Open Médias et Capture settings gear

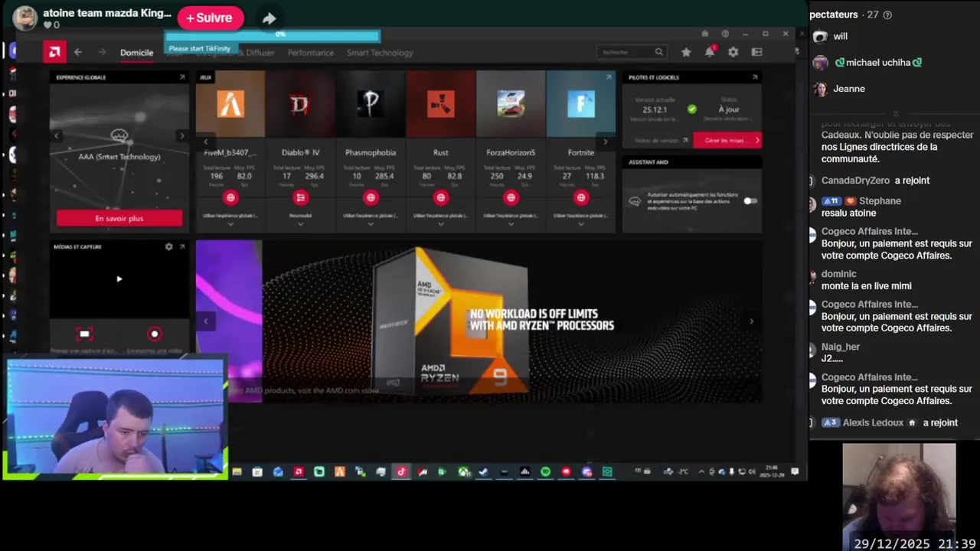[168, 246]
